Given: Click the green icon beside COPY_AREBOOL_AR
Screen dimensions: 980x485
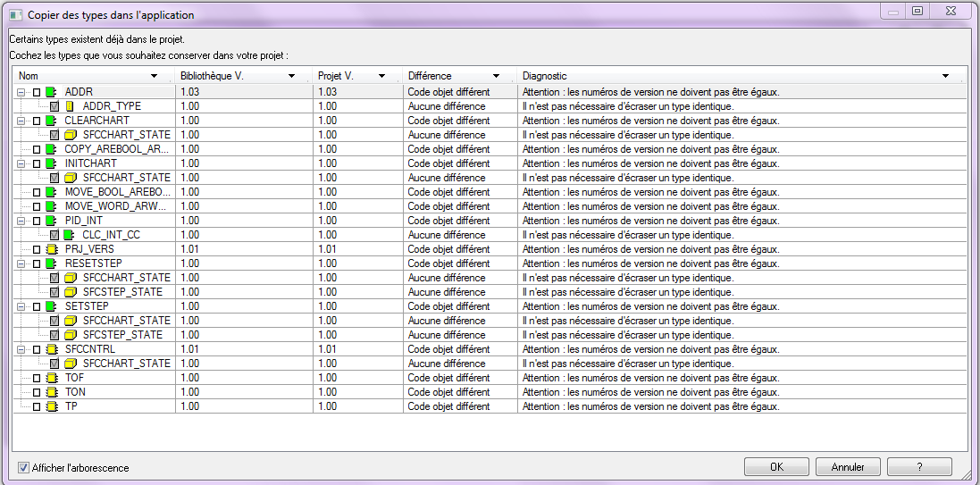Looking at the screenshot, I should 51,149.
